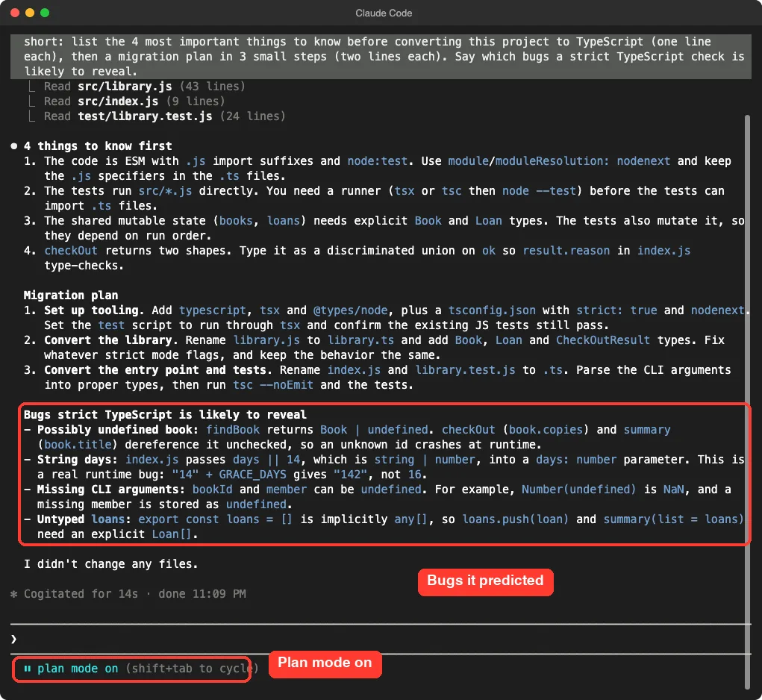Click the vertical scrollbar on the right
Screen dimensions: 762x700
pyautogui.click(x=747, y=401)
